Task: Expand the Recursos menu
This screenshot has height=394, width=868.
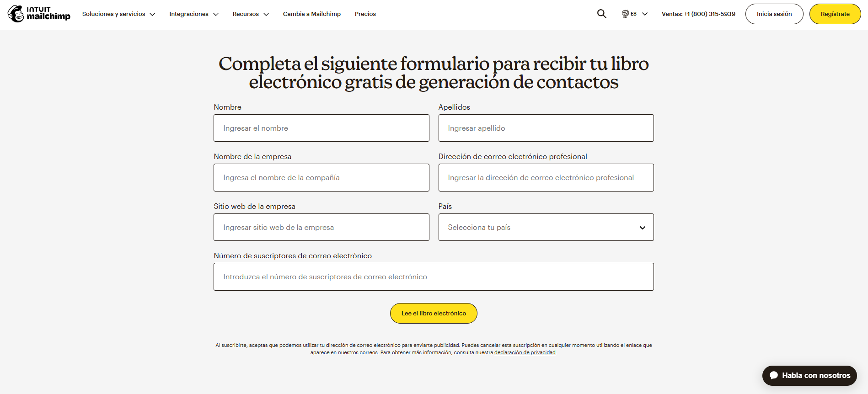Action: [x=251, y=14]
